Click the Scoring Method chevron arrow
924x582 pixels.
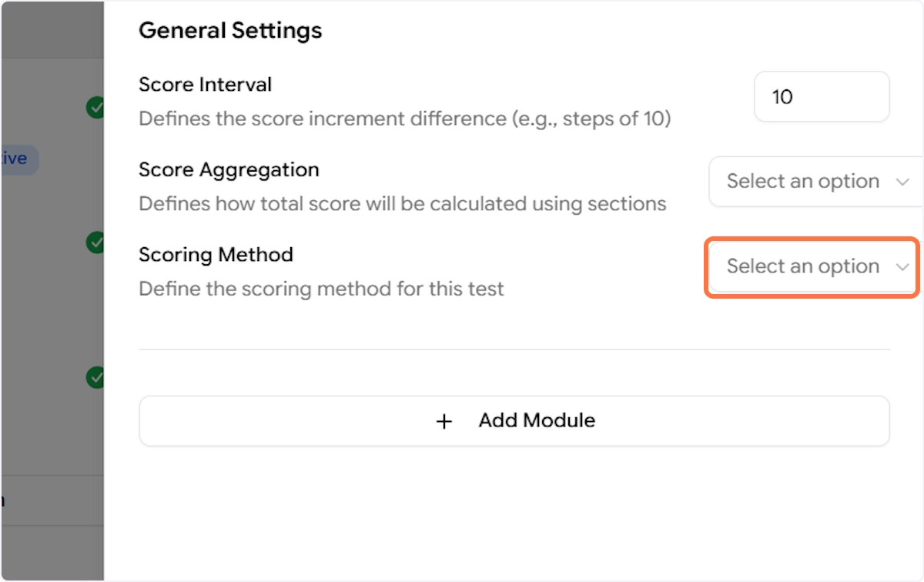pos(902,266)
